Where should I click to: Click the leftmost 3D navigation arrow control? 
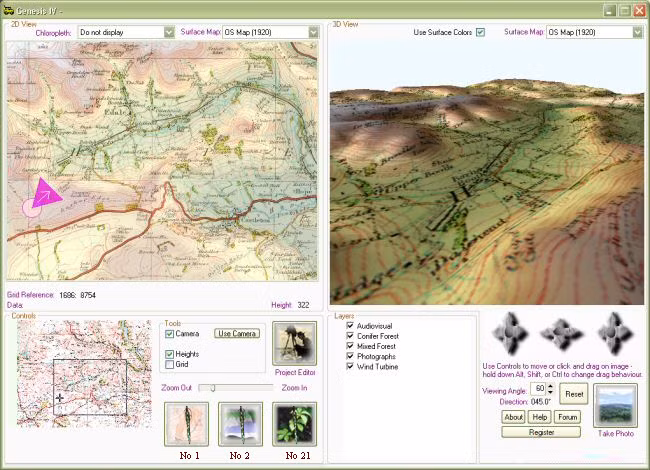click(510, 333)
